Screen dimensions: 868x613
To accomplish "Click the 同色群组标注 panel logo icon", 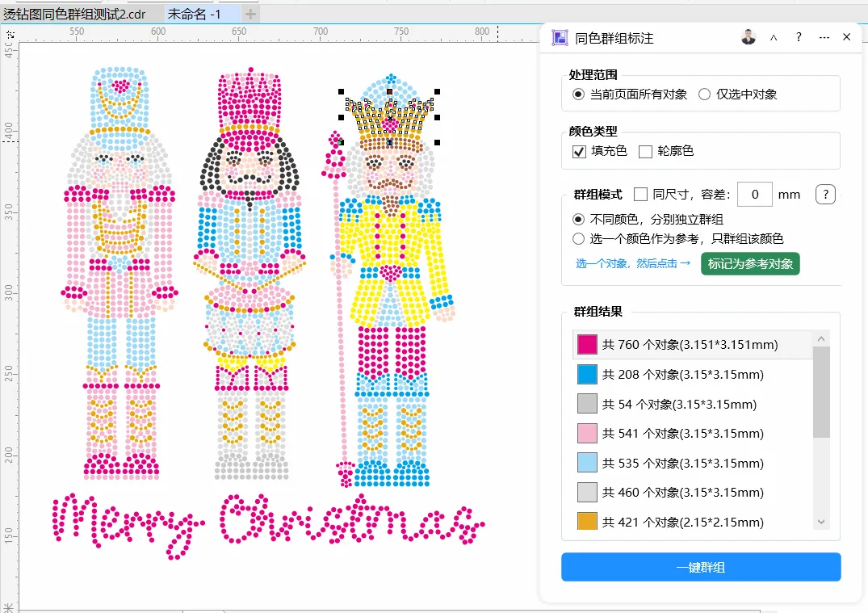I will coord(560,38).
